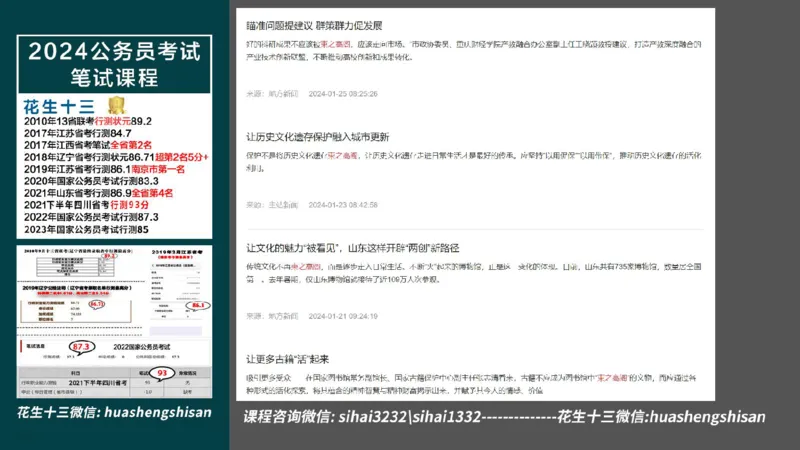Click the 2024公务员考试 笔试课程 banner
This screenshot has width=800, height=450.
tap(114, 64)
